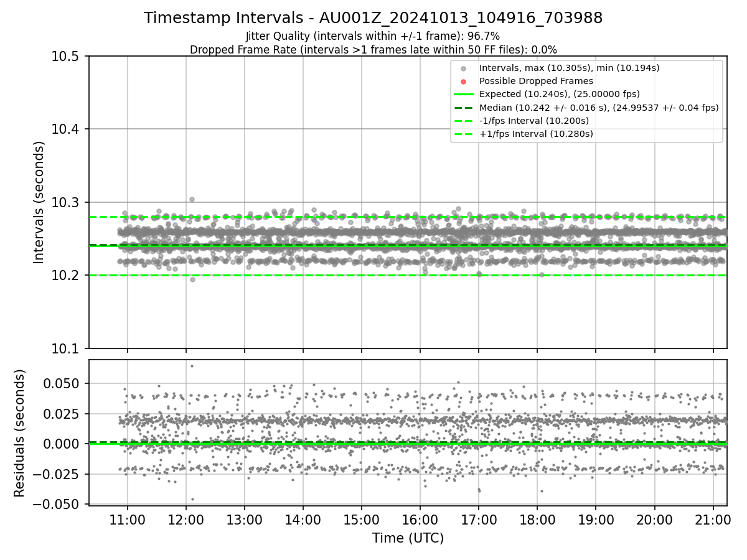747x560 pixels.
Task: Click the 'Residuals (seconds)' y-axis label
Action: click(20, 433)
